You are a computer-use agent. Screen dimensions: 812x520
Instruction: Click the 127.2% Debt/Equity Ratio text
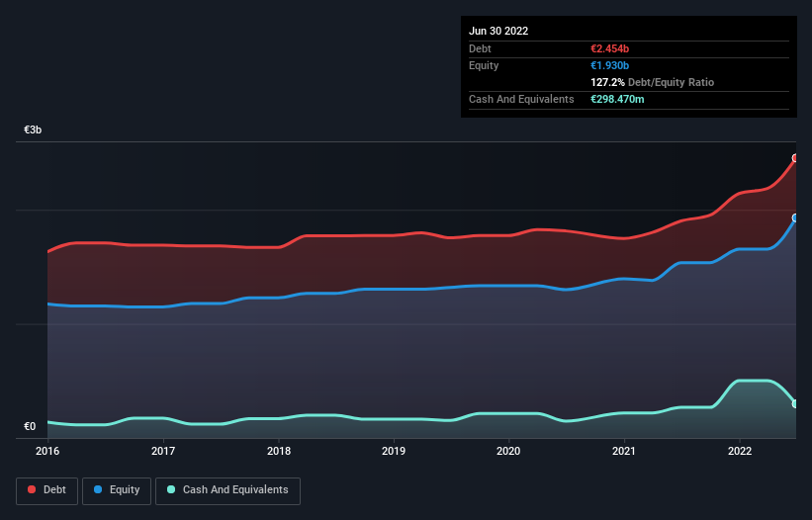[653, 82]
